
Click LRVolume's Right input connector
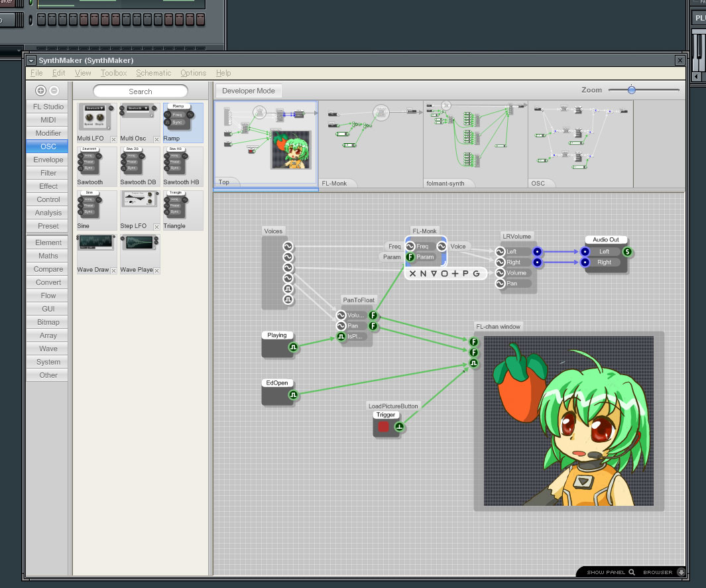[500, 262]
